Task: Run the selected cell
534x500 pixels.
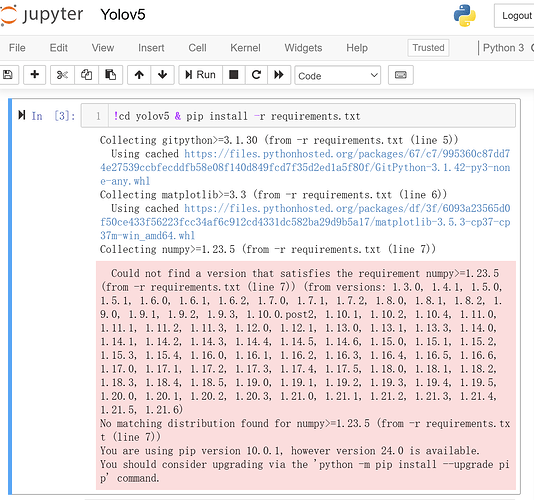Action: click(200, 75)
